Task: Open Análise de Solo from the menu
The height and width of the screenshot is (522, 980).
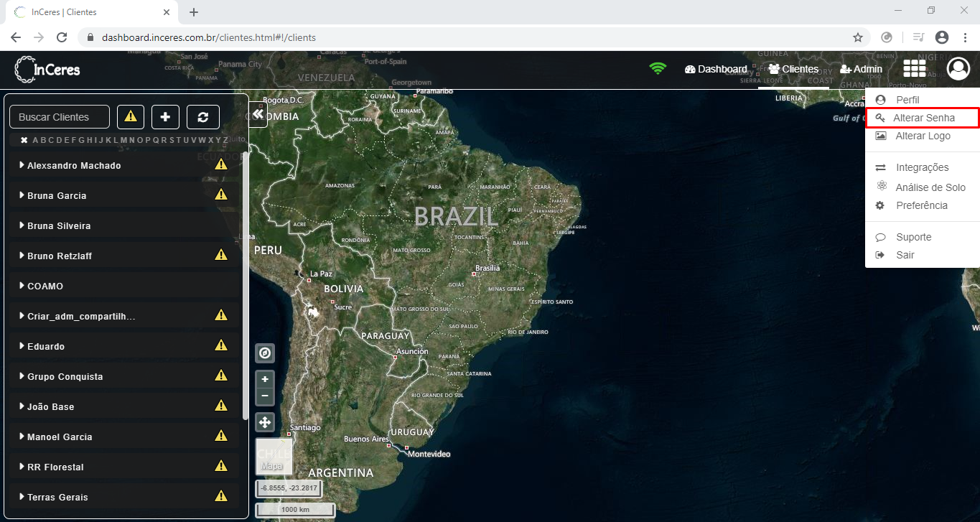Action: click(x=930, y=187)
